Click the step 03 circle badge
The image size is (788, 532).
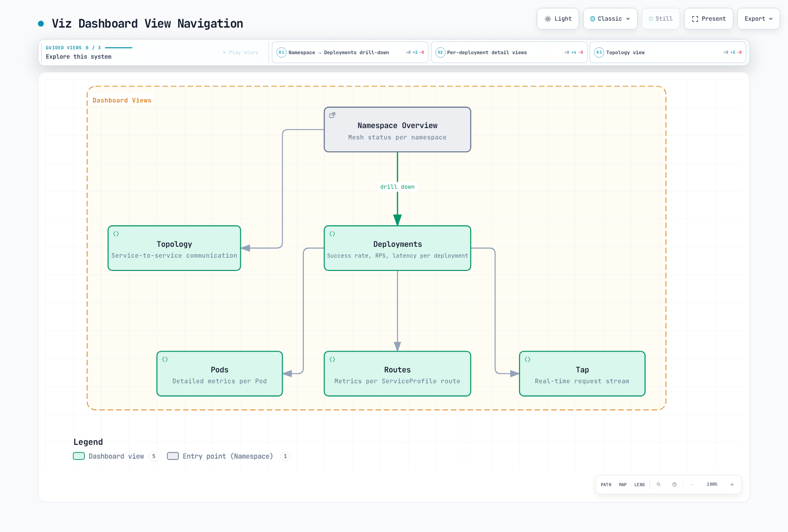click(x=599, y=52)
